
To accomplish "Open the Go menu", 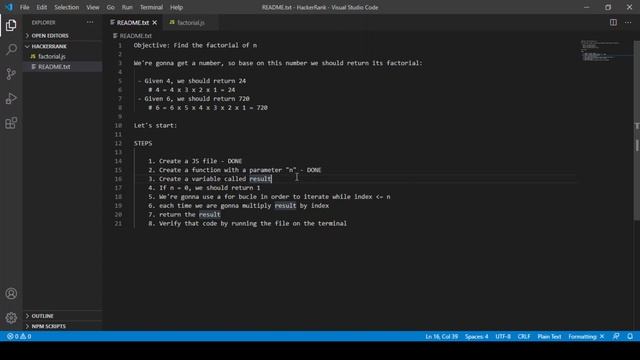I will [x=111, y=7].
